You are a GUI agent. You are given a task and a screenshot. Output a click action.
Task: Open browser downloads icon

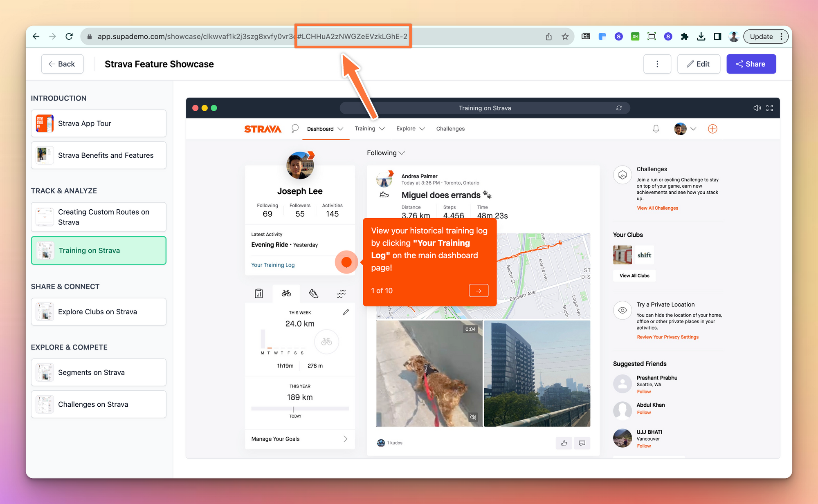point(701,36)
